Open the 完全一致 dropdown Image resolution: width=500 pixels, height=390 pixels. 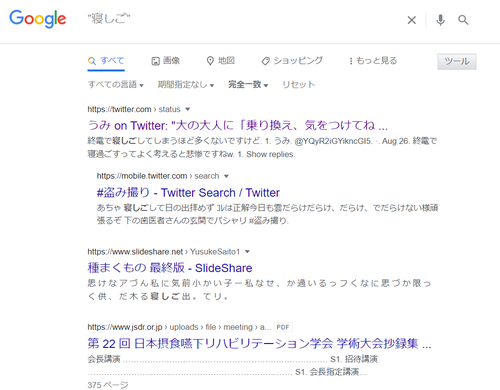click(248, 85)
